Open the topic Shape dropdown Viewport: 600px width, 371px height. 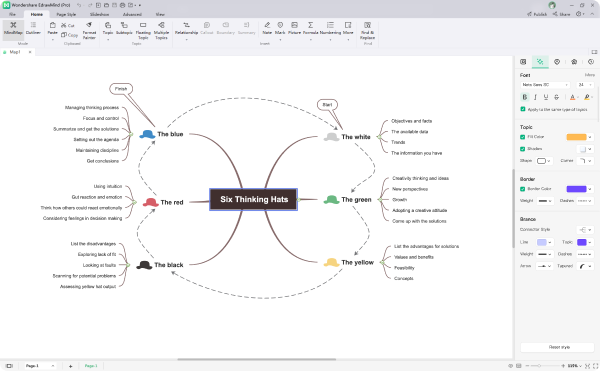point(544,161)
